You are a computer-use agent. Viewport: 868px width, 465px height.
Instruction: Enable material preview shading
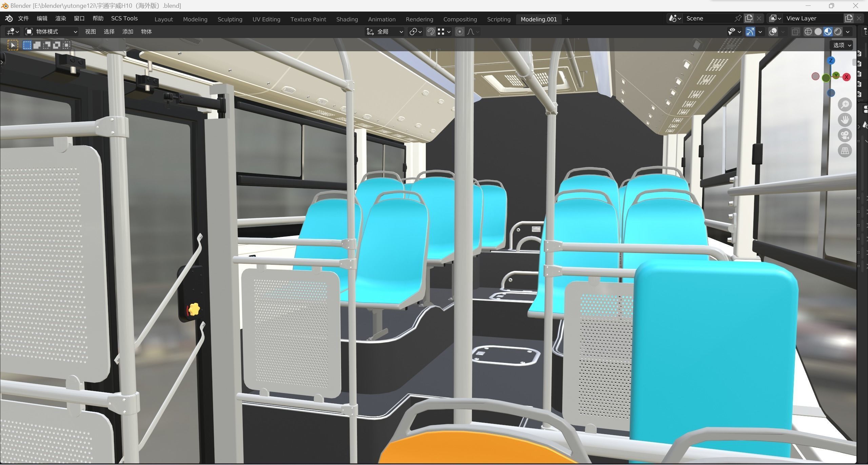click(x=828, y=32)
